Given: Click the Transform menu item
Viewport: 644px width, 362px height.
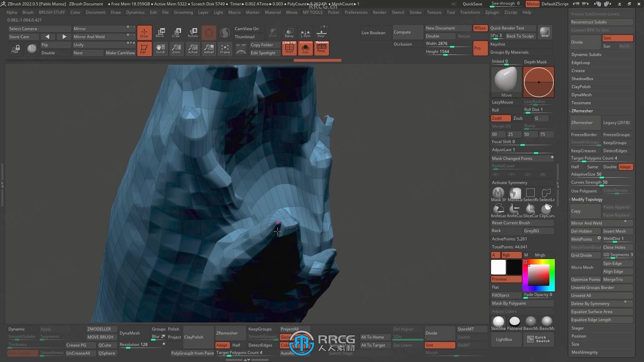Looking at the screenshot, I should pyautogui.click(x=470, y=12).
